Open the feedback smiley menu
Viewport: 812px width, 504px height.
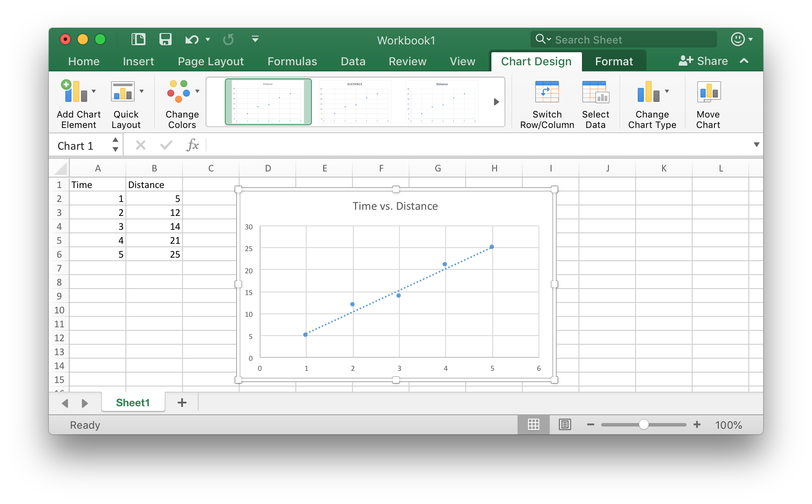(742, 39)
